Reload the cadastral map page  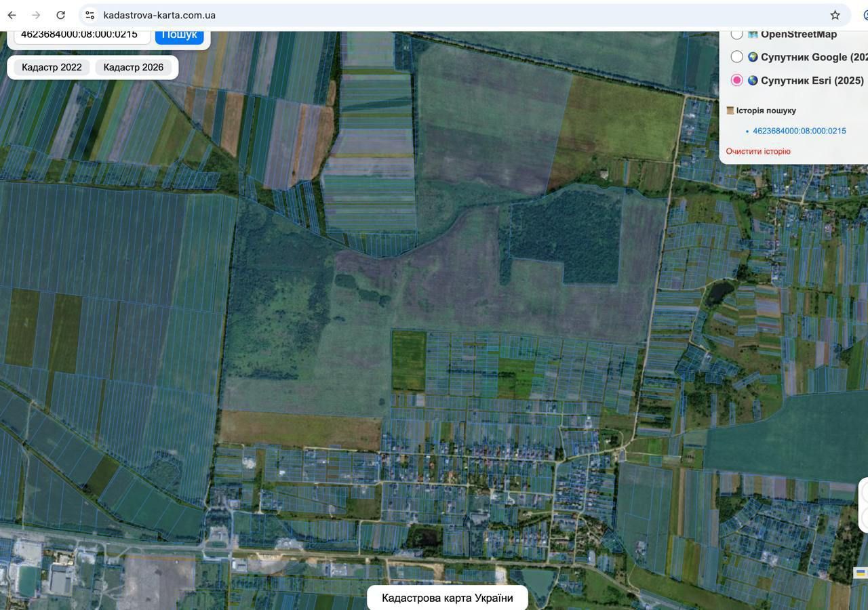pos(60,15)
